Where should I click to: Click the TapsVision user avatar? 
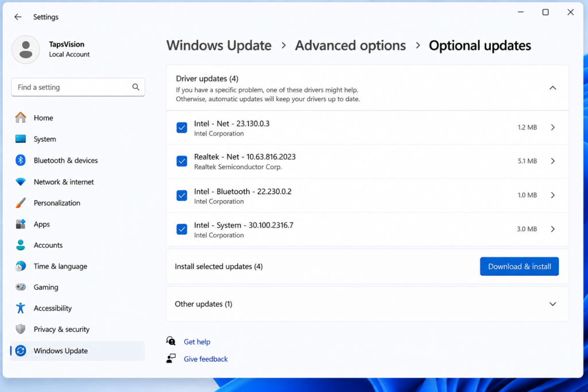click(x=25, y=49)
